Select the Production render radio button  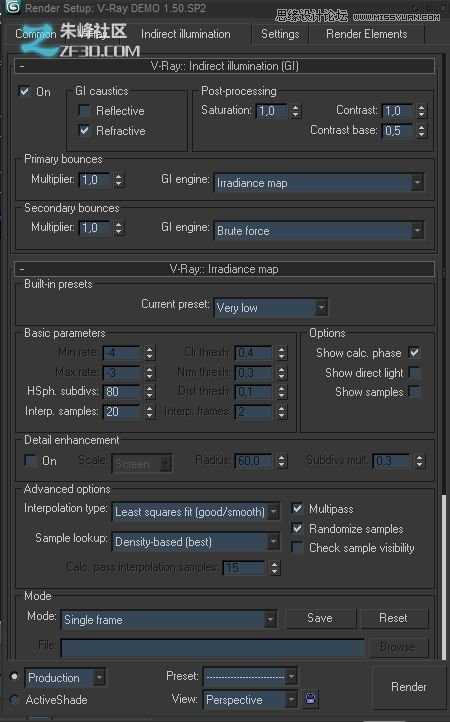[14, 676]
